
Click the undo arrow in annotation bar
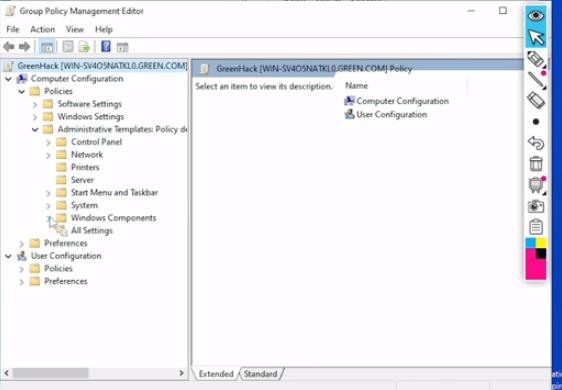536,143
